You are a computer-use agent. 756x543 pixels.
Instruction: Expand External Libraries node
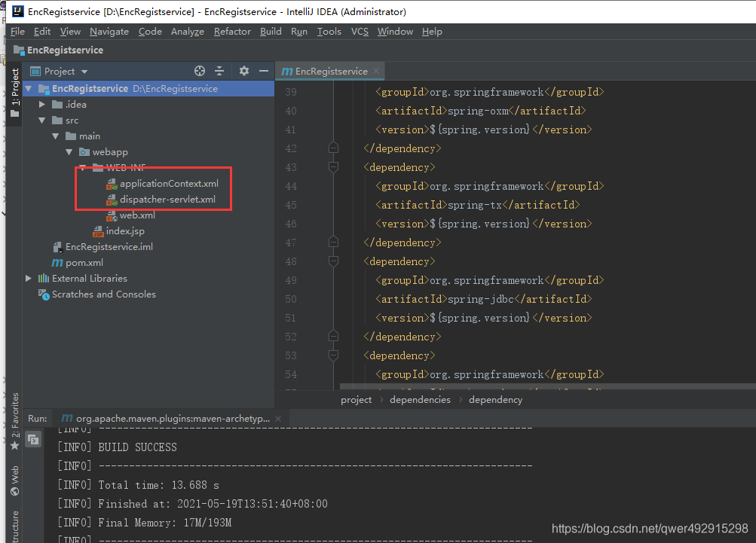coord(29,279)
